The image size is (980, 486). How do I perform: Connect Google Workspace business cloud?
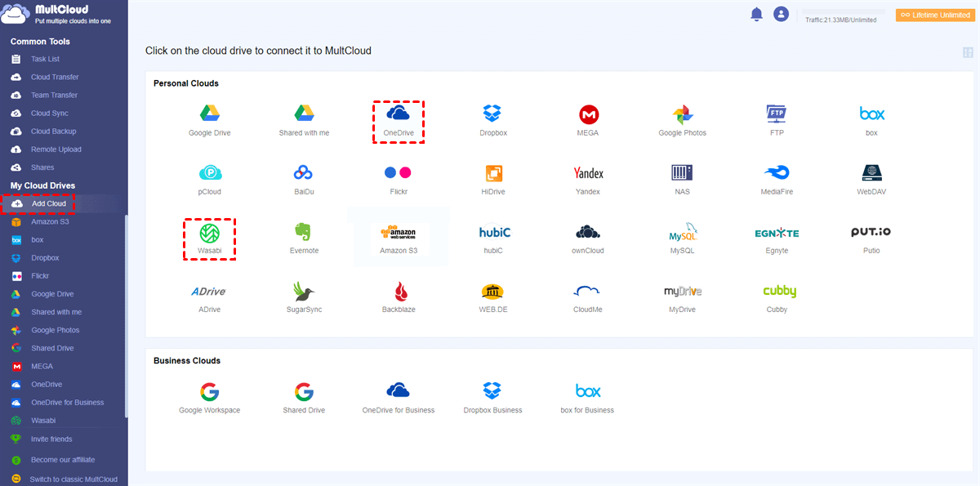coord(210,398)
